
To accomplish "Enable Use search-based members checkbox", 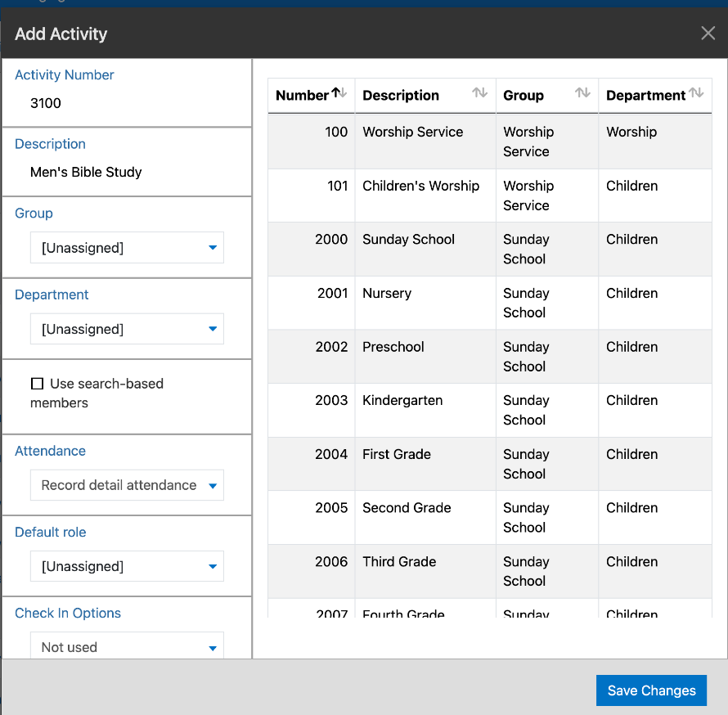I will click(37, 384).
